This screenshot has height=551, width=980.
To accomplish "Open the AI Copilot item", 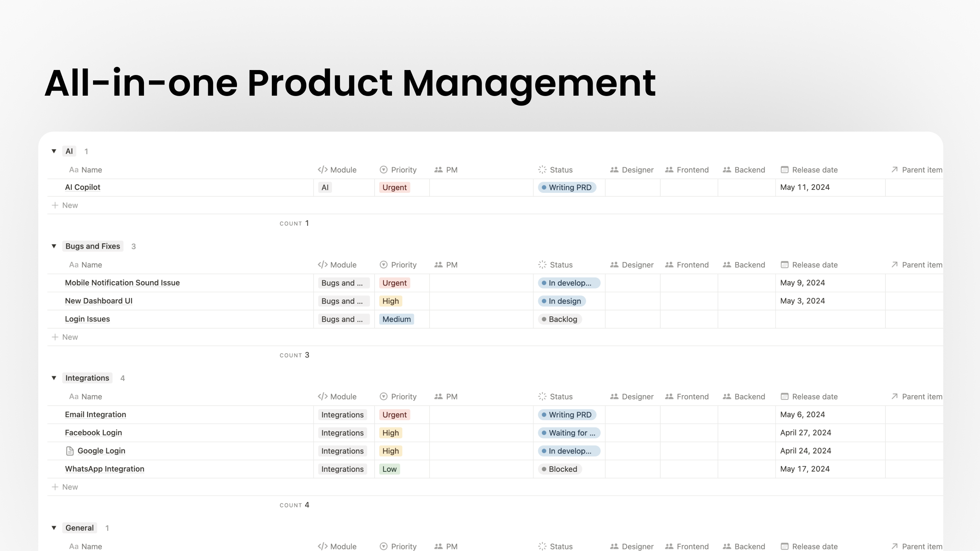I will tap(82, 187).
